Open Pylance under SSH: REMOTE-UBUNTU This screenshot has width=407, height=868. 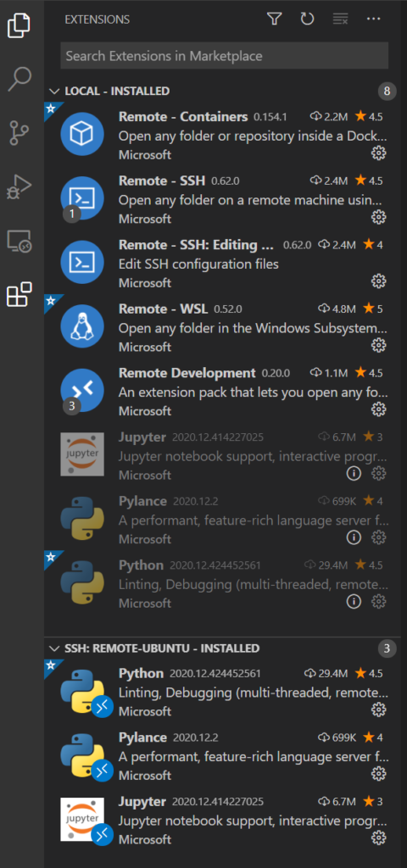[142, 737]
